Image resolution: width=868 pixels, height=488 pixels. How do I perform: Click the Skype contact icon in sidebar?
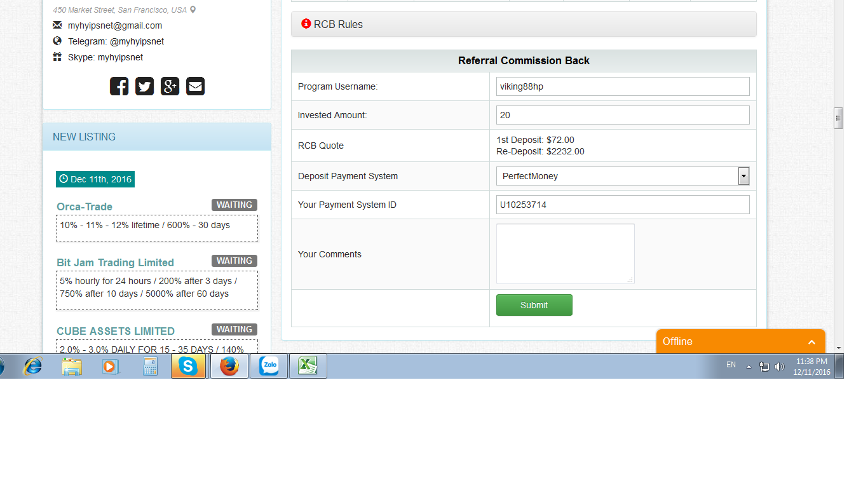57,57
